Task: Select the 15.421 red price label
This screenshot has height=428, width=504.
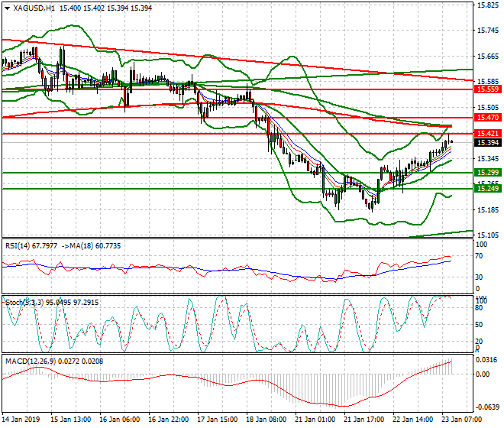Action: (x=488, y=133)
